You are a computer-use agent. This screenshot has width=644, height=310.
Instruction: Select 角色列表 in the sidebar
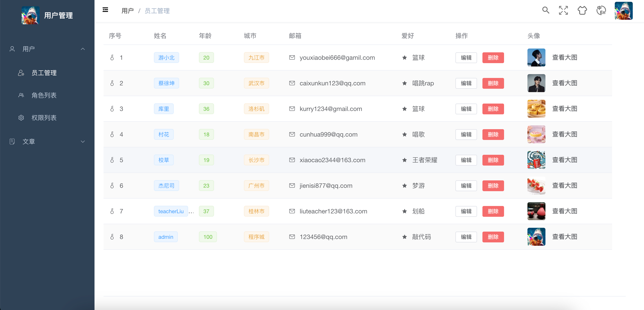coord(44,95)
